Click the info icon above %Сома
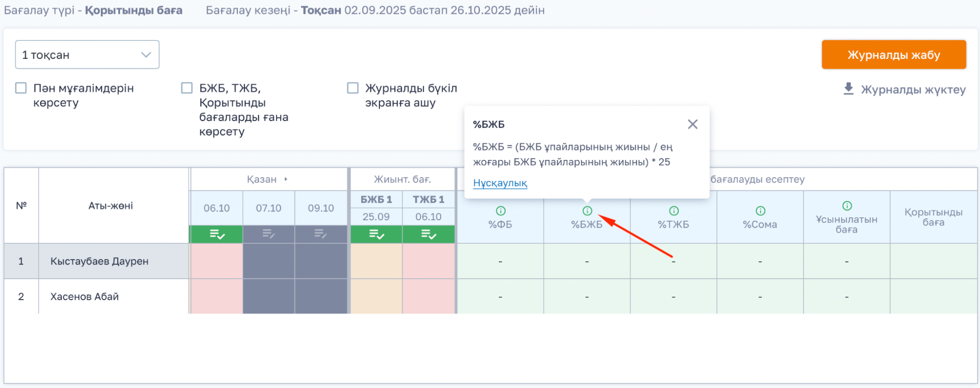This screenshot has height=388, width=980. click(760, 211)
